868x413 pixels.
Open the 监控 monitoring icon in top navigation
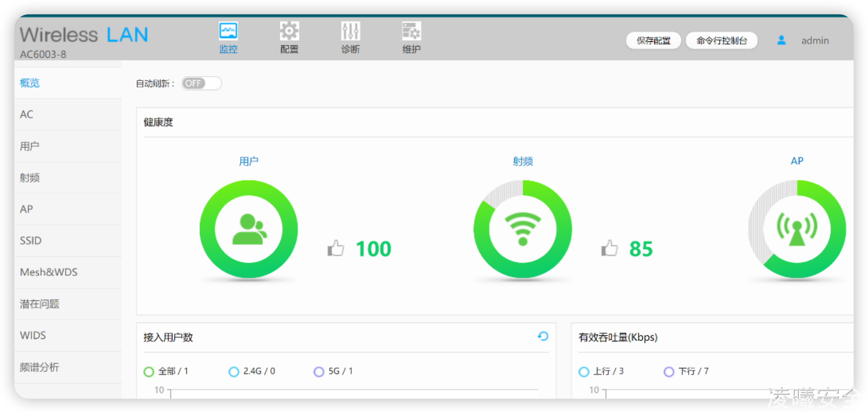(x=228, y=31)
